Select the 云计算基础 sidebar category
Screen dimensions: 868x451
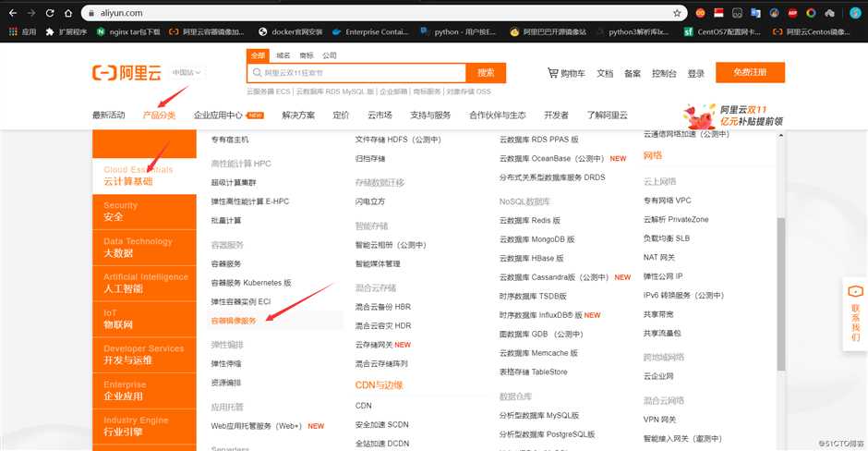coord(144,176)
